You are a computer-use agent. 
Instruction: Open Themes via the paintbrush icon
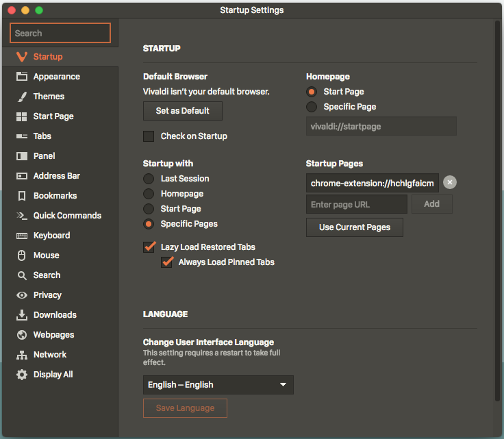(x=22, y=97)
